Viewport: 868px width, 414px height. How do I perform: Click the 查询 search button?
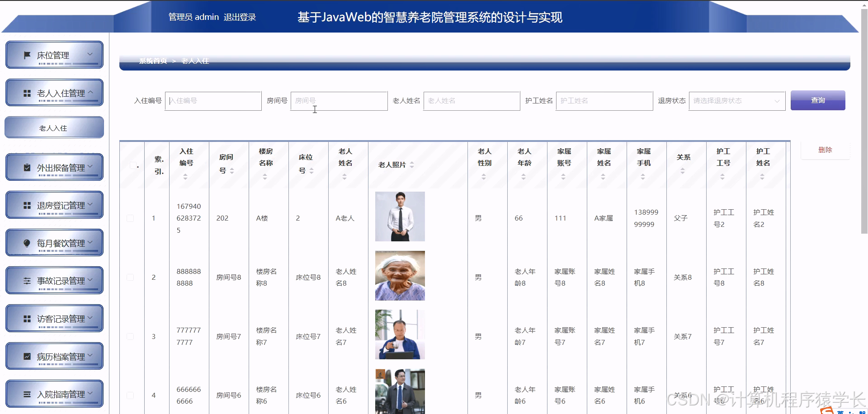point(818,100)
